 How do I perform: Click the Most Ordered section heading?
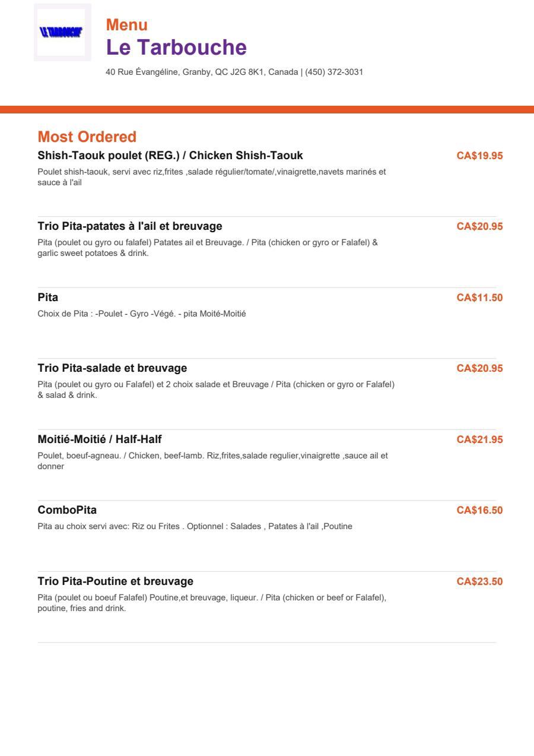[87, 137]
